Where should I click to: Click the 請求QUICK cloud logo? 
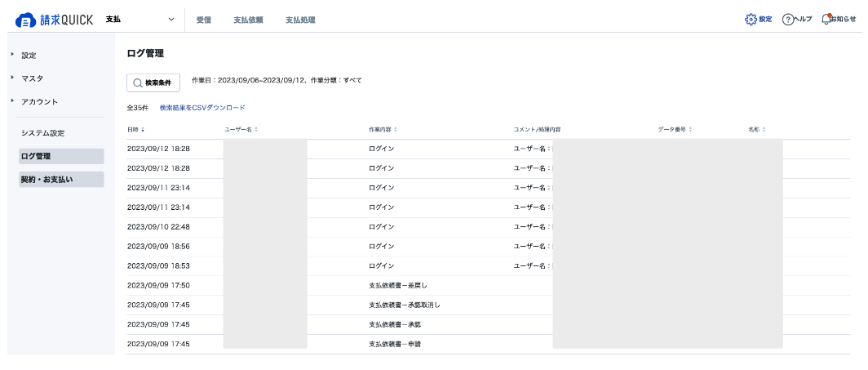pyautogui.click(x=54, y=20)
